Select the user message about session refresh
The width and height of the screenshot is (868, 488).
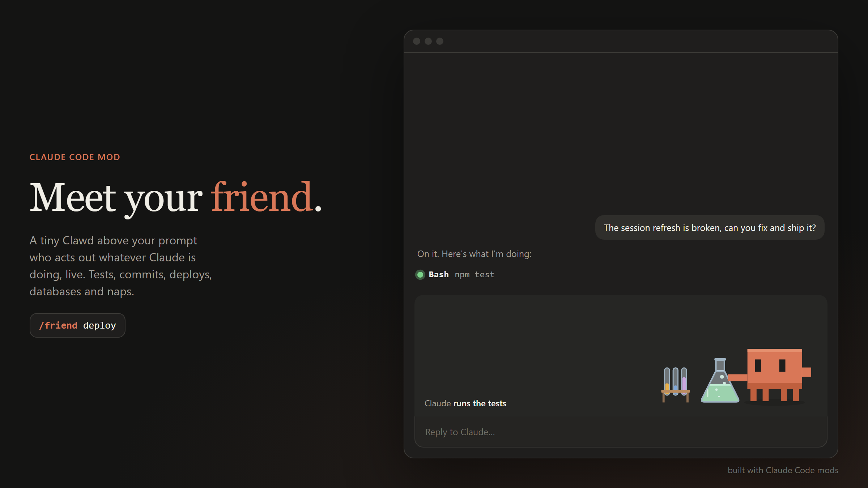click(x=710, y=228)
